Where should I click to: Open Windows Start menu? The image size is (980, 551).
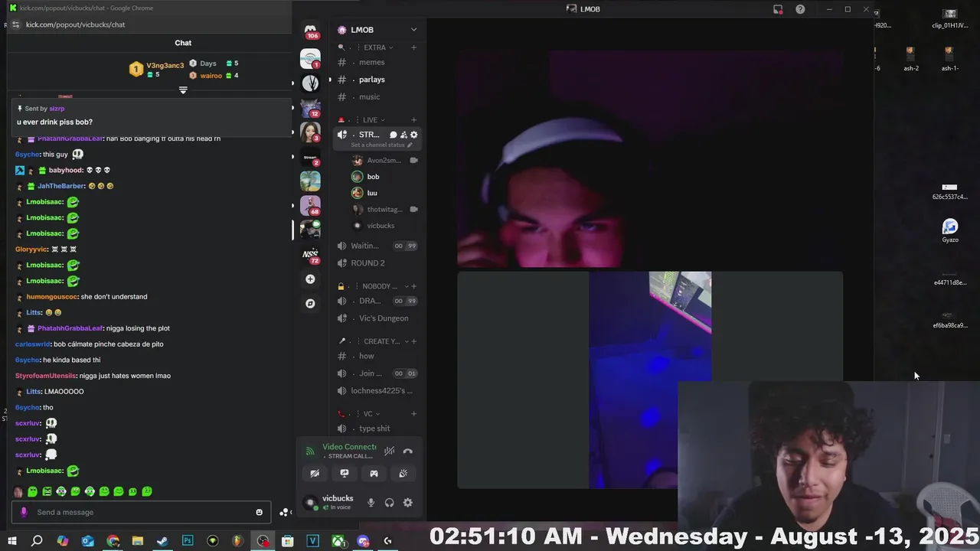12,541
